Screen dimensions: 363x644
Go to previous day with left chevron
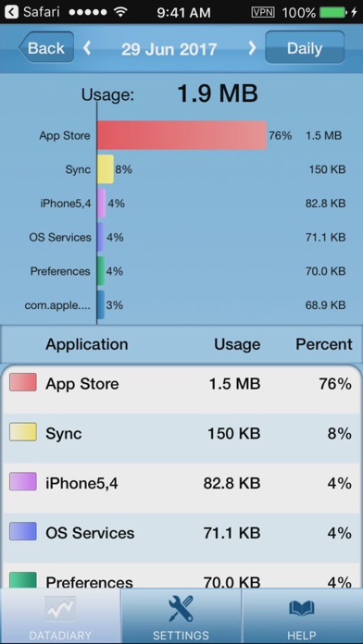pyautogui.click(x=87, y=48)
